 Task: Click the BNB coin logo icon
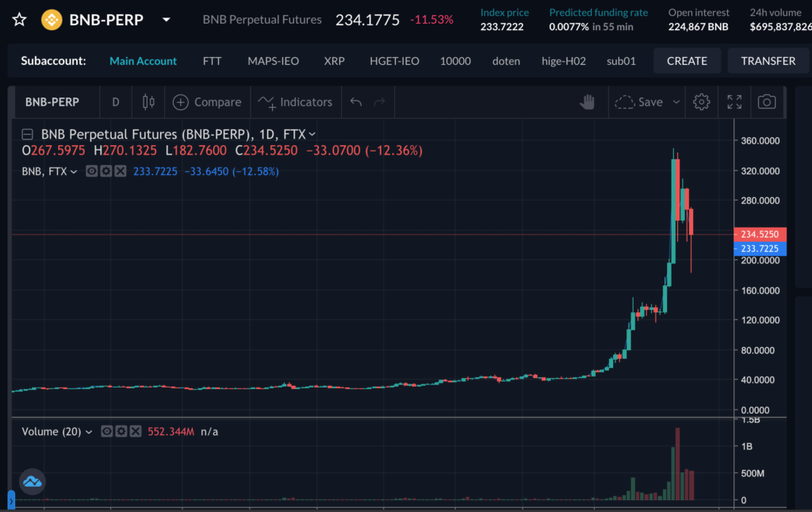(x=52, y=20)
